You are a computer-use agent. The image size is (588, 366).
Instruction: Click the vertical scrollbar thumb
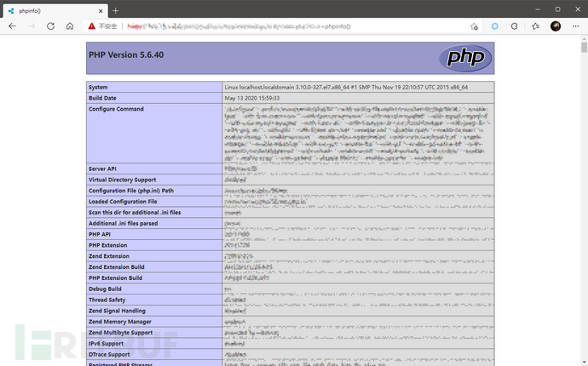click(x=585, y=48)
